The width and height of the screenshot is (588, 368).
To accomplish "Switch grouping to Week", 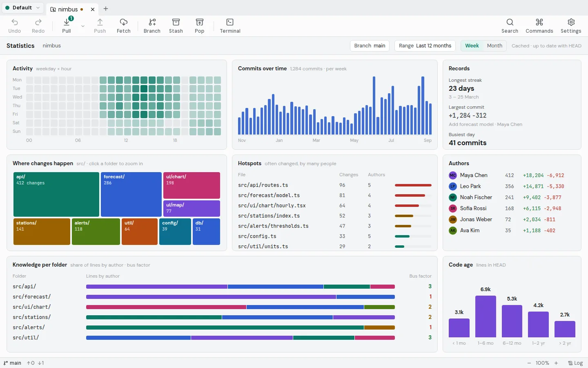I will (x=472, y=46).
